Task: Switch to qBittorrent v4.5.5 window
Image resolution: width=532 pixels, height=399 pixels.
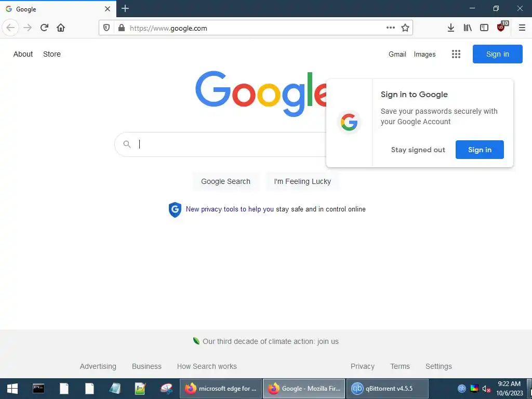Action: [x=387, y=389]
